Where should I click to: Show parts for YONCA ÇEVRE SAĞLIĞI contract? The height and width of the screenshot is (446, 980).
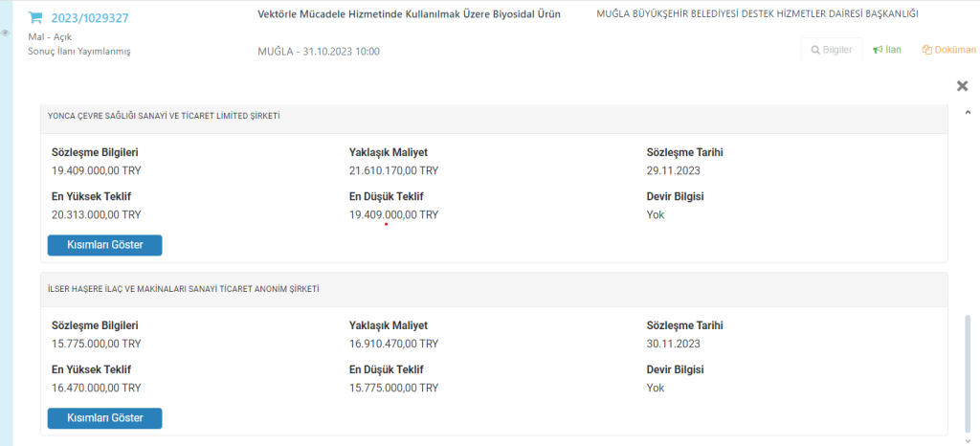click(105, 245)
